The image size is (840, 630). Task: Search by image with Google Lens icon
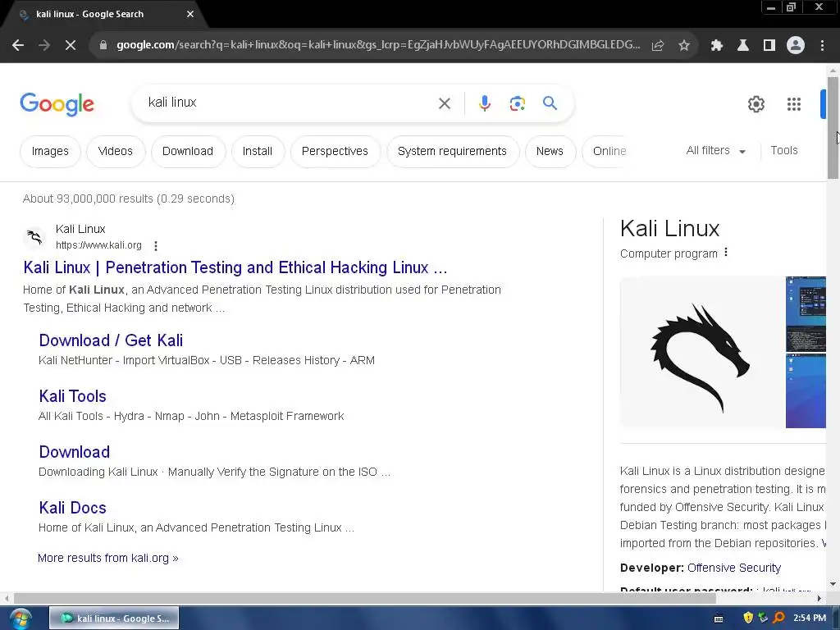coord(518,103)
